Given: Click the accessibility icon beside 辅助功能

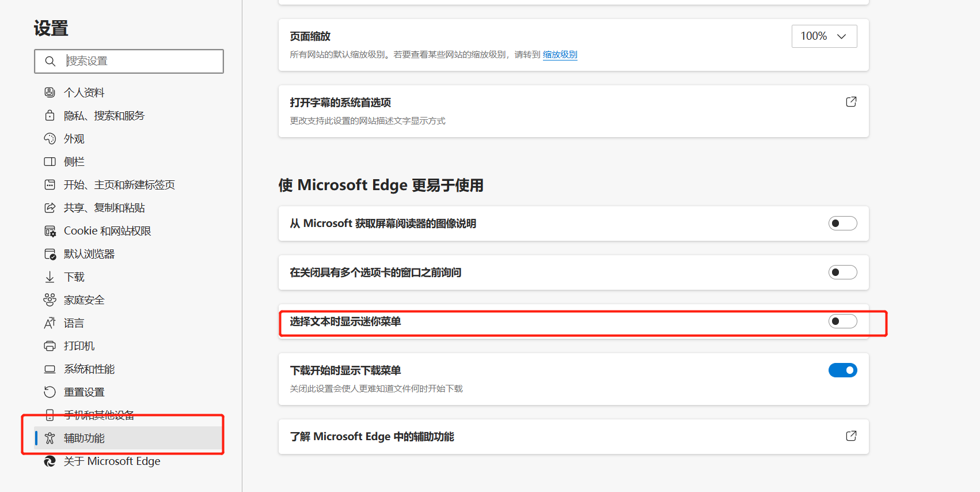Looking at the screenshot, I should point(50,438).
